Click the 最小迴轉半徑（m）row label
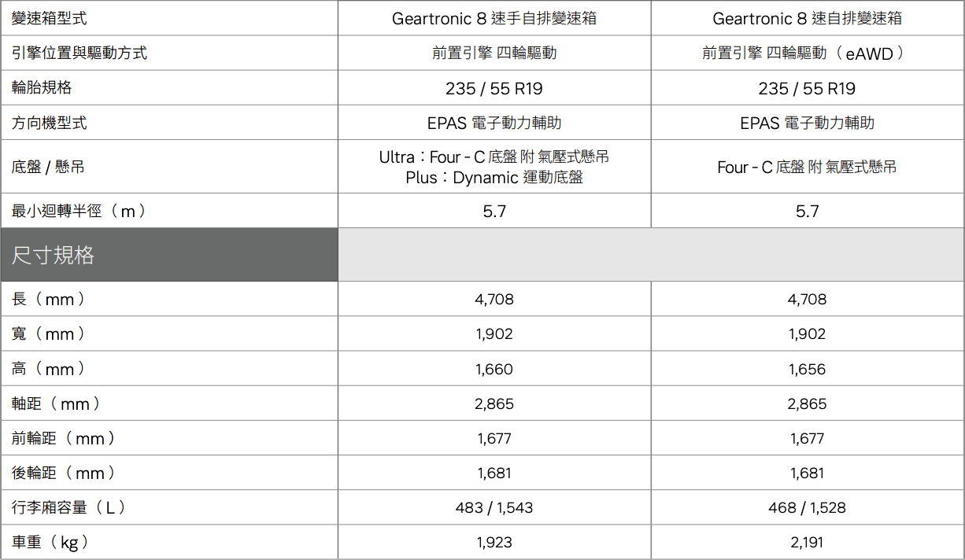This screenshot has height=560, width=965. coord(79,211)
